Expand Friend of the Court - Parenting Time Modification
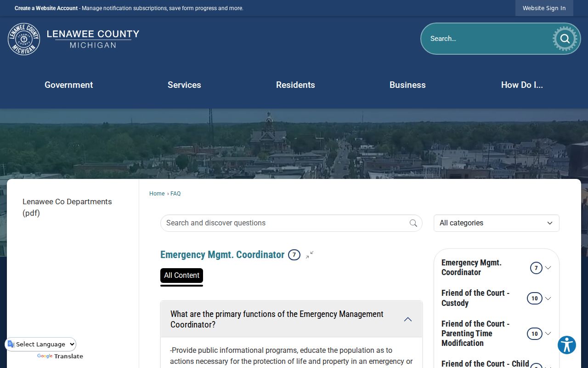Screen dimensions: 588x368 point(548,333)
